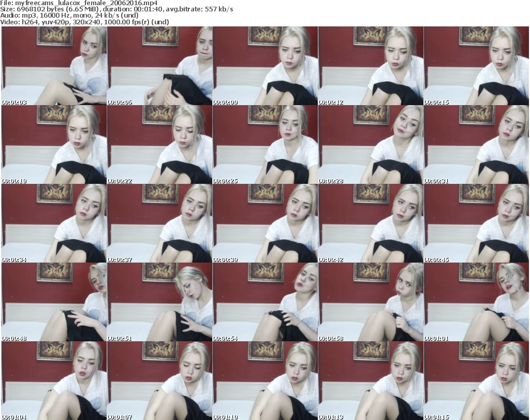
Task: Pick the 00:00:22 frame
Action: [x=159, y=144]
